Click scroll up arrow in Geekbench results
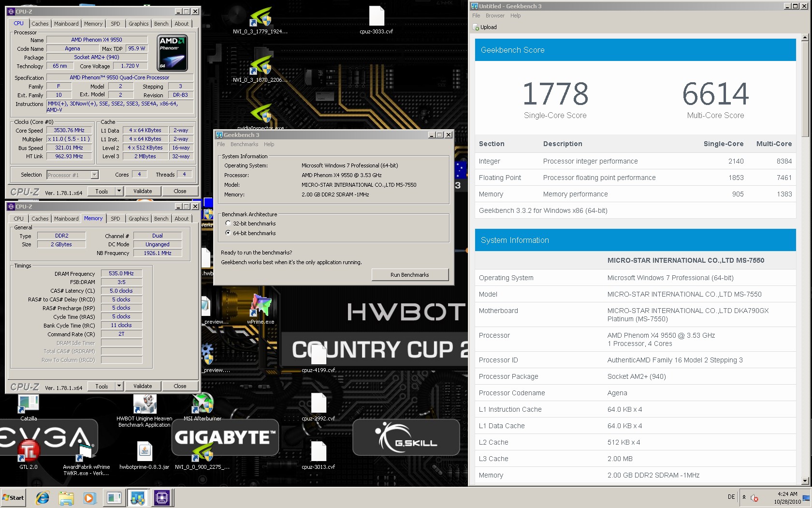This screenshot has height=508, width=812. pyautogui.click(x=805, y=37)
